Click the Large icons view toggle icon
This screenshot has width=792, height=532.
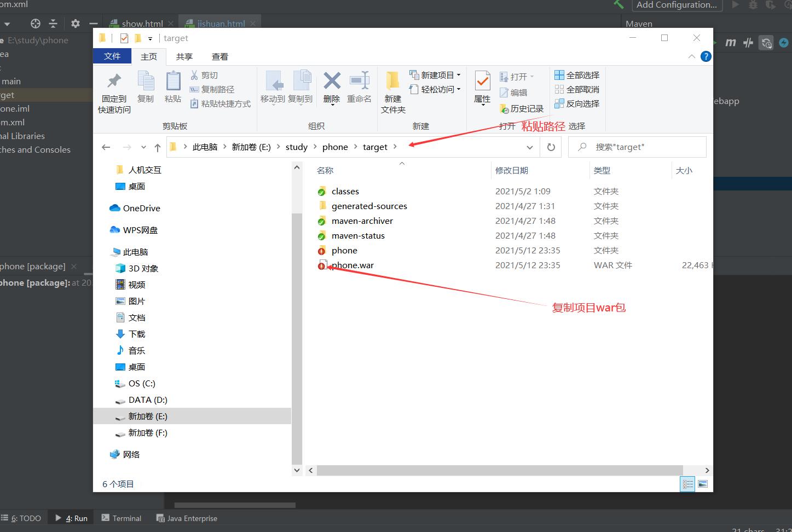click(703, 484)
